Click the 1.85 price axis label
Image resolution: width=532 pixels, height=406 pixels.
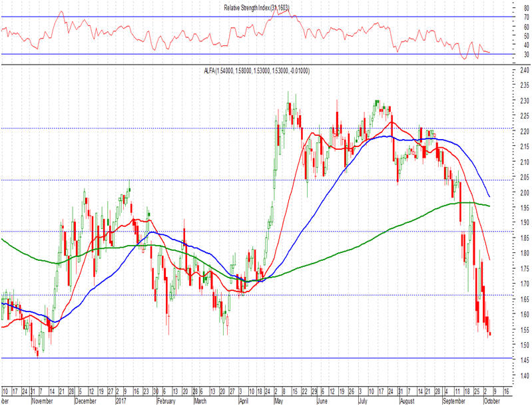(x=525, y=238)
